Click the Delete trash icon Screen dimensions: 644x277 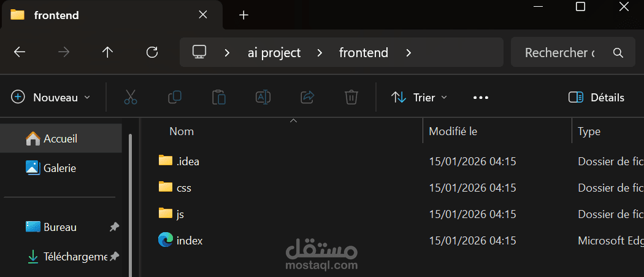click(351, 97)
